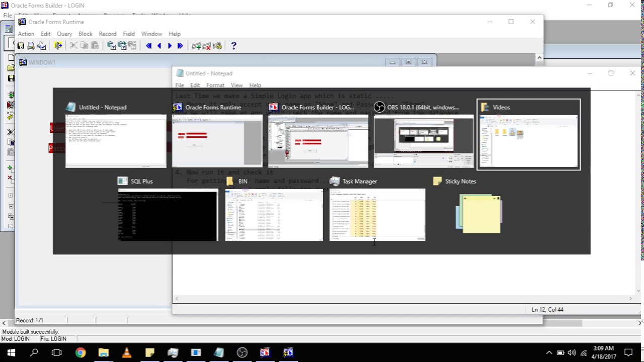Open Edit menu in Oracle Forms Runtime

click(46, 34)
